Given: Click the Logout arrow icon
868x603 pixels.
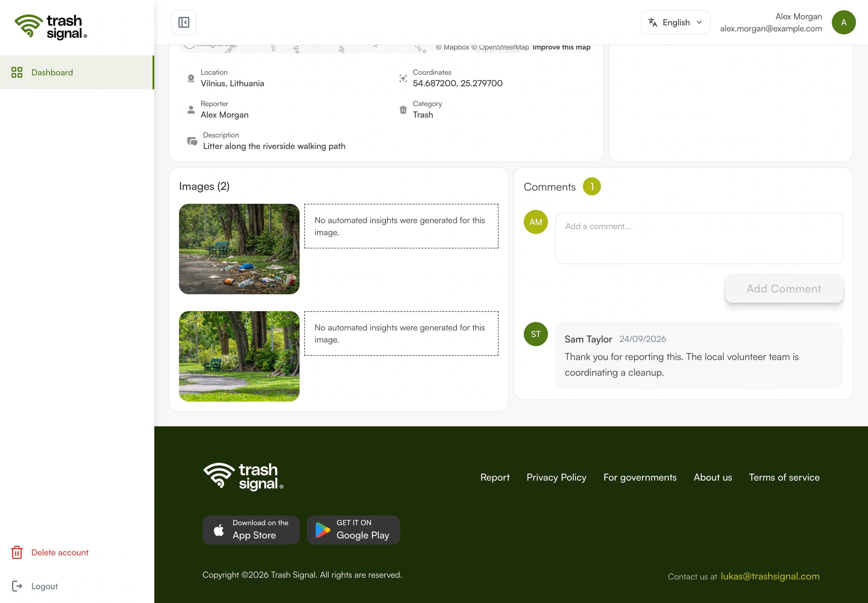Looking at the screenshot, I should tap(17, 586).
